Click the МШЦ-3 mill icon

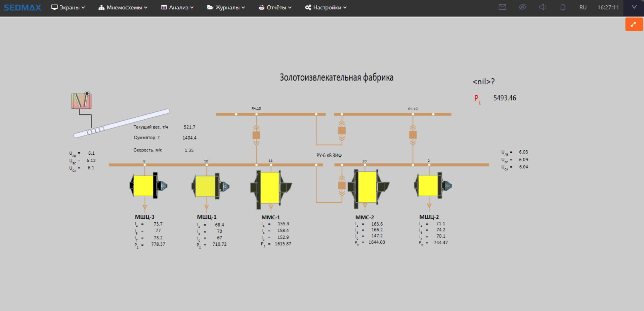(x=148, y=186)
